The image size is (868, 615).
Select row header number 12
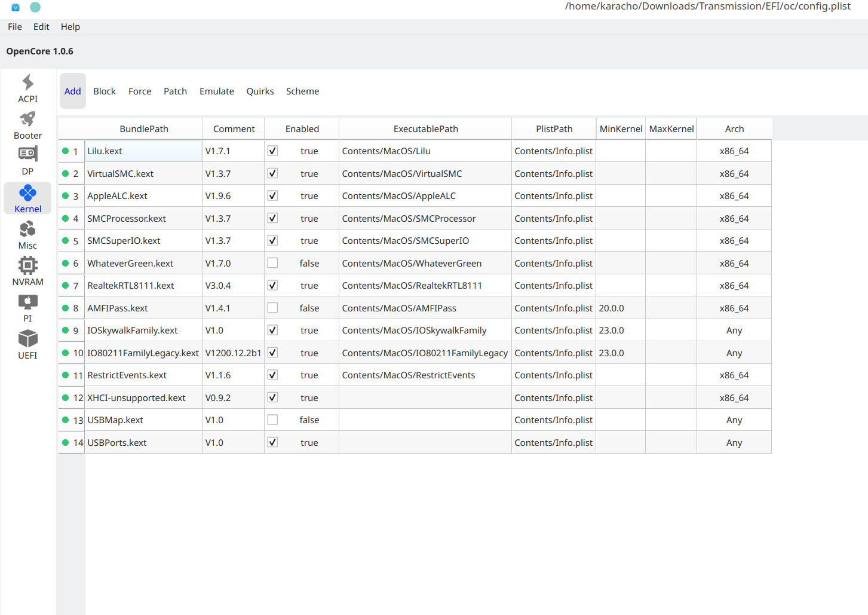coord(72,397)
